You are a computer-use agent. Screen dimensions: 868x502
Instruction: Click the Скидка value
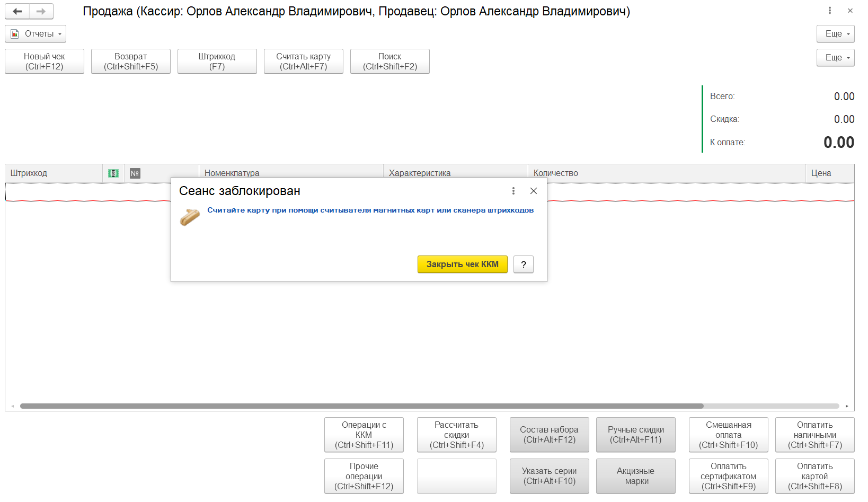click(x=844, y=119)
